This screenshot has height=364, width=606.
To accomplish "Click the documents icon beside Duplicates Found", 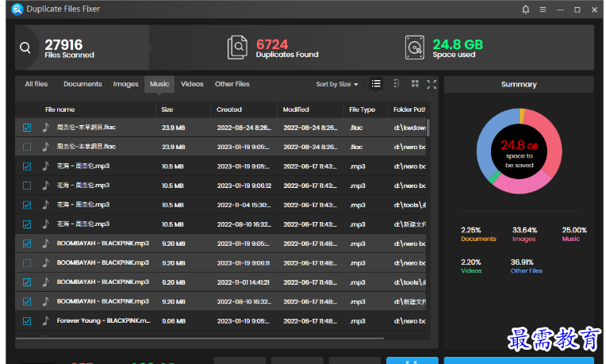I will click(237, 48).
